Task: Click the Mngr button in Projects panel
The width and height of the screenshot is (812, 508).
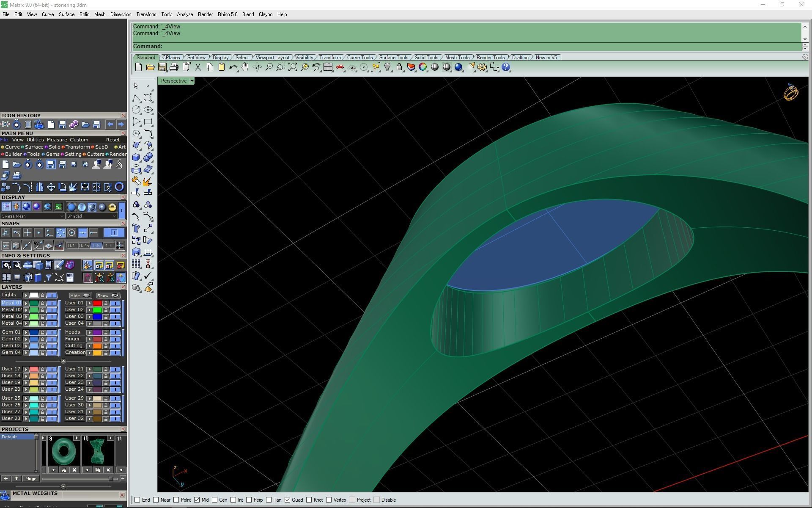Action: [x=30, y=479]
